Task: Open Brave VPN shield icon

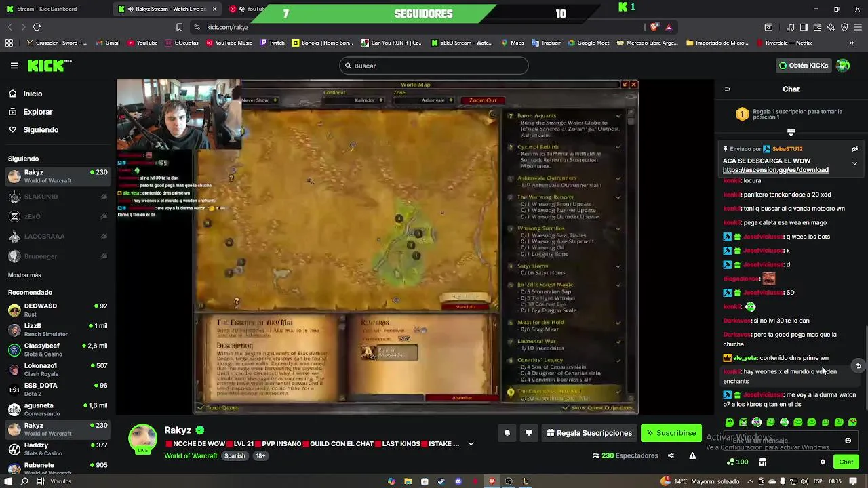Action: pos(844,27)
